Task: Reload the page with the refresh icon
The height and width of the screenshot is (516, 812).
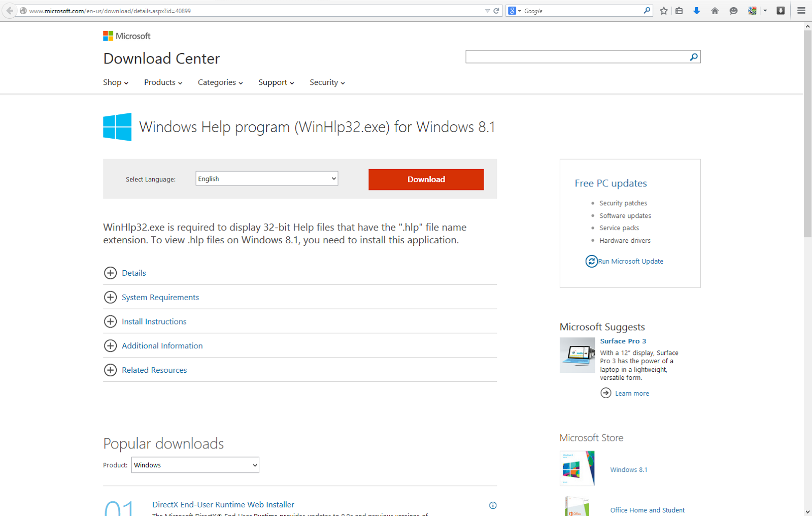Action: [495, 10]
